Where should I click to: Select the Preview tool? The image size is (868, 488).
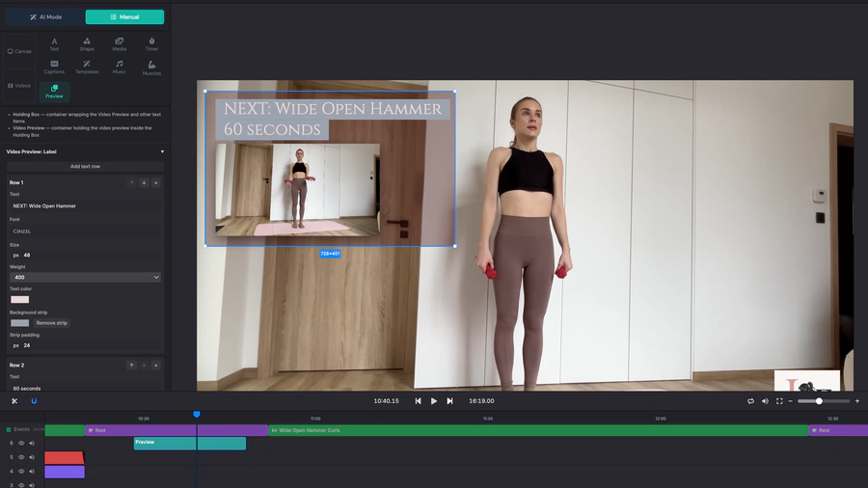54,92
